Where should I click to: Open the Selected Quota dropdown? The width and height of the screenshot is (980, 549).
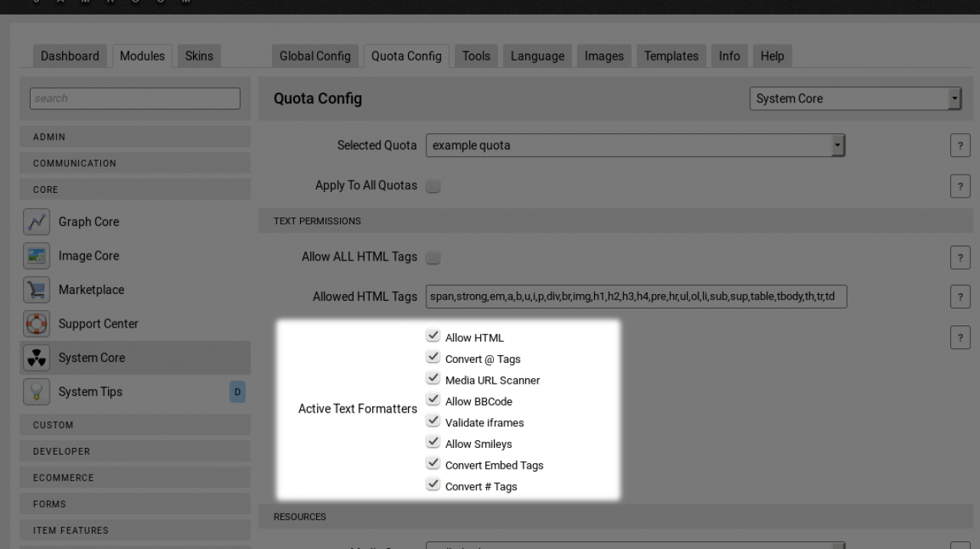pos(635,145)
